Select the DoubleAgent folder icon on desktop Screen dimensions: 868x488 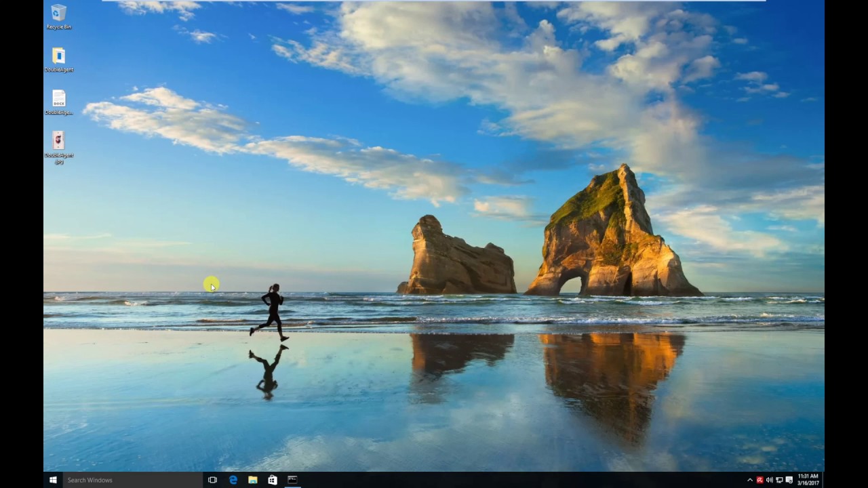[59, 60]
